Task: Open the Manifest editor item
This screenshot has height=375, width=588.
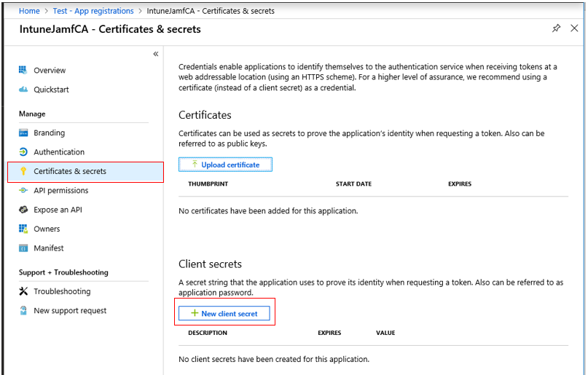Action: 48,248
